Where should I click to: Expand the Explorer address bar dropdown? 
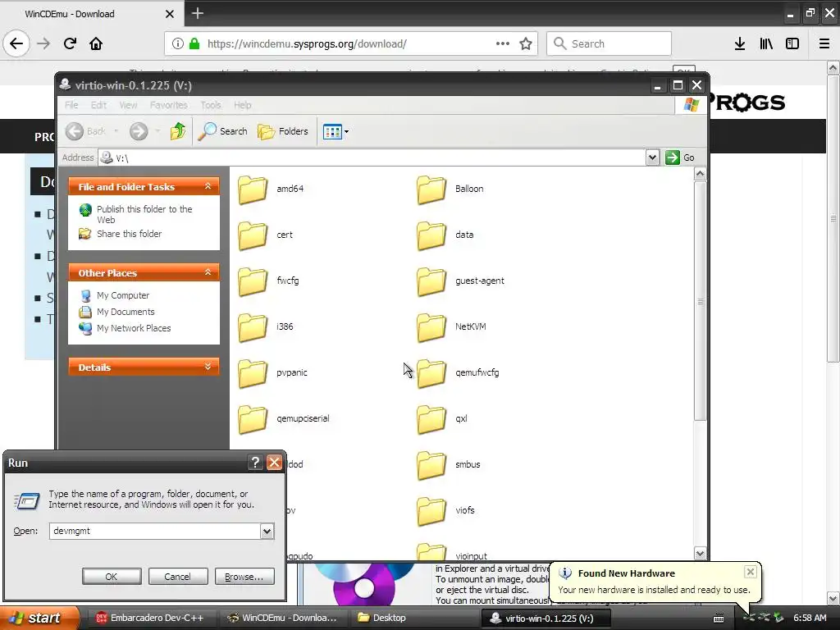coord(652,157)
